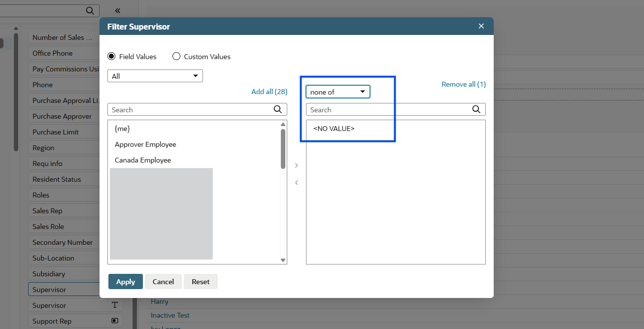
Task: Click the Remove all (1) link
Action: point(464,84)
